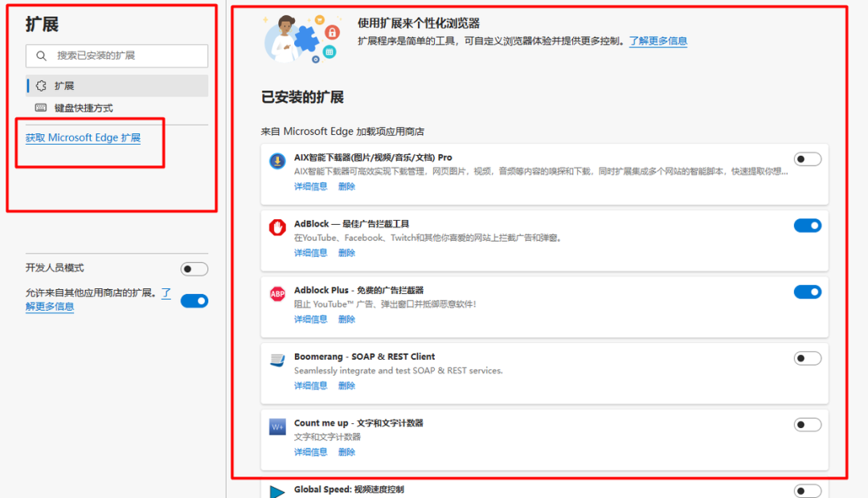Open the 获取 Microsoft Edge 扩展 link
Screen dimensions: 868x498
[83, 138]
